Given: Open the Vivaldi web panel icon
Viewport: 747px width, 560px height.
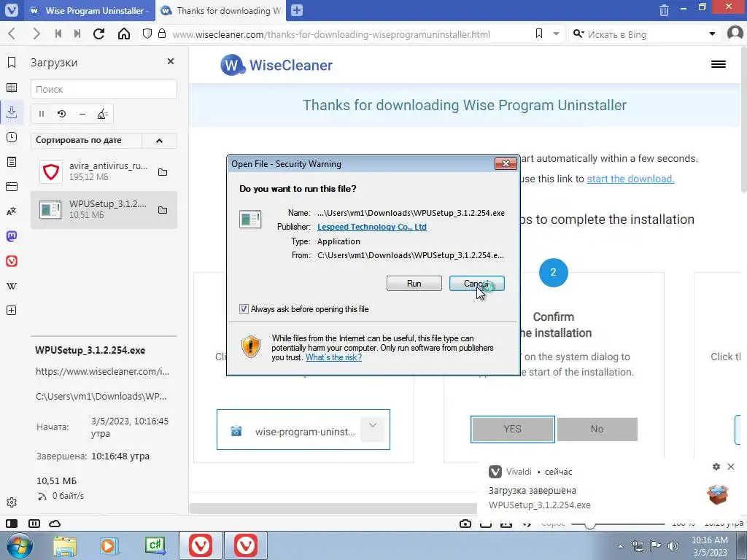Looking at the screenshot, I should tap(12, 261).
